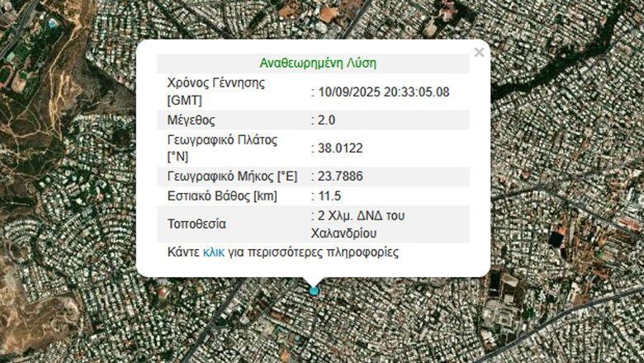Screen dimensions: 644x363
Task: Open the 'κλικ' link for more information
Action: [213, 252]
